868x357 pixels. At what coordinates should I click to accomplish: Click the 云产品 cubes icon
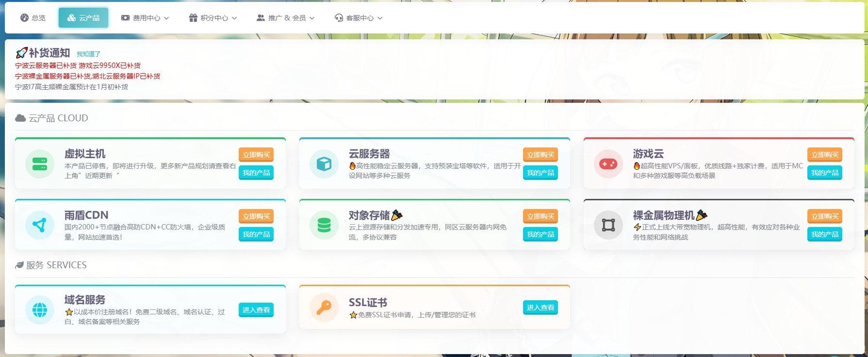[x=71, y=18]
